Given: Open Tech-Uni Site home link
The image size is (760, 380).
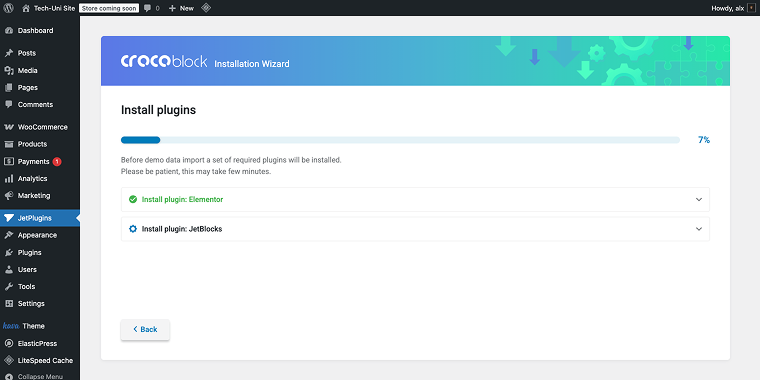Looking at the screenshot, I should (x=49, y=8).
